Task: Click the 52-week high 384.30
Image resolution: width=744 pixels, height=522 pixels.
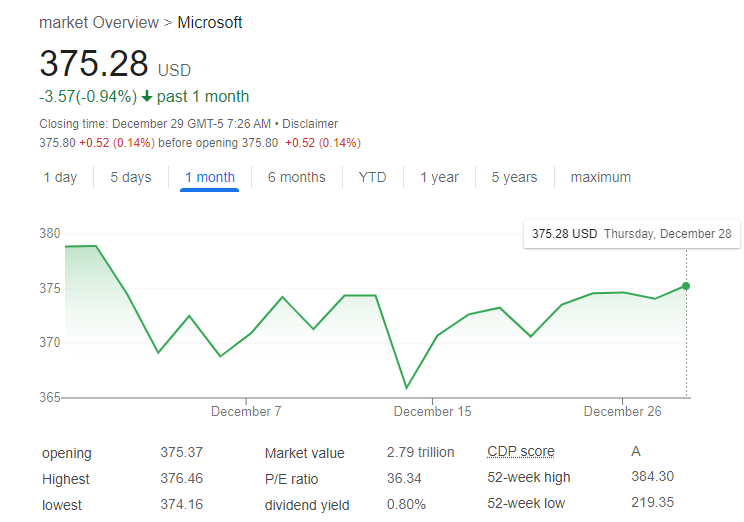Action: (x=652, y=476)
